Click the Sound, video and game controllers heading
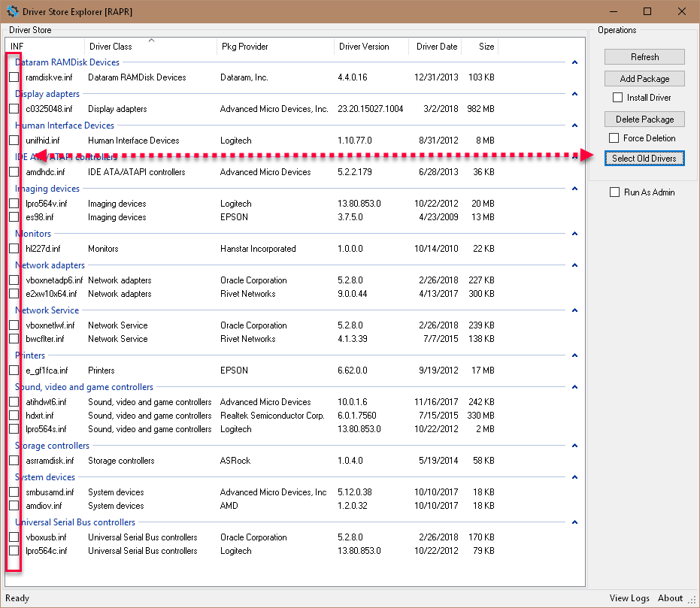This screenshot has width=700, height=608. [x=84, y=387]
